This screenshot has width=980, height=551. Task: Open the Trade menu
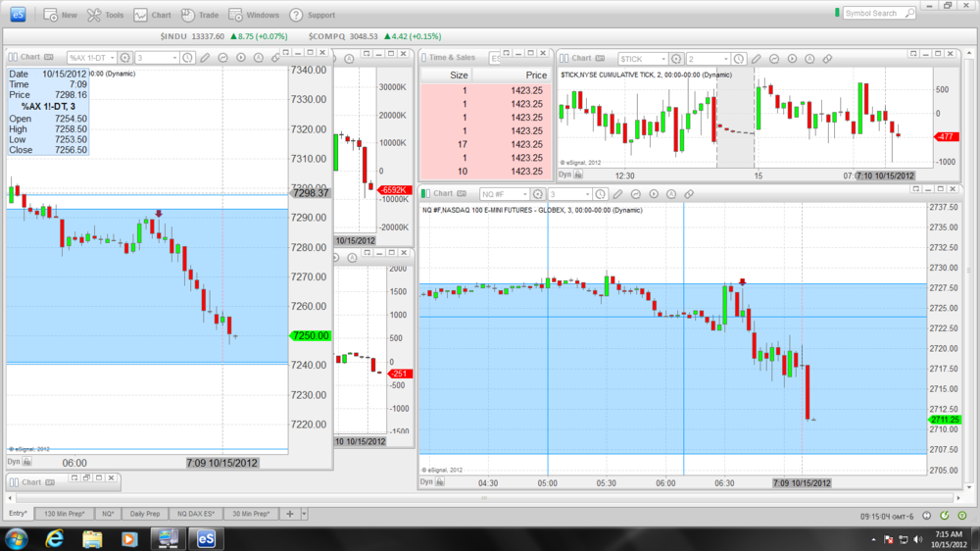click(x=199, y=15)
